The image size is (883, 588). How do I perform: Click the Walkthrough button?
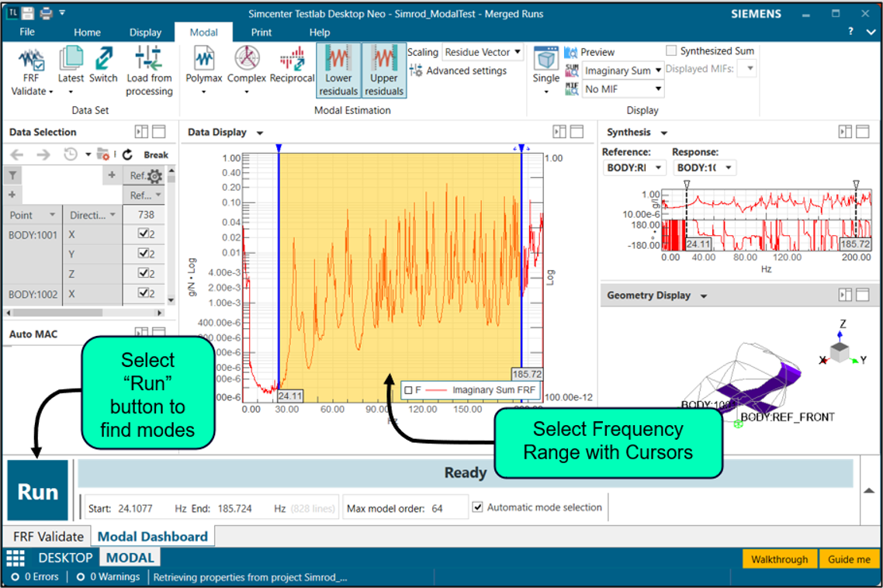pos(779,559)
